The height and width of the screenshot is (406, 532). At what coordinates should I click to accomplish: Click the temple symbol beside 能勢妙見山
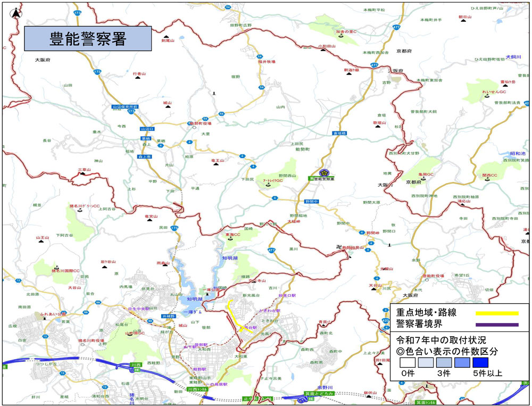point(338,247)
